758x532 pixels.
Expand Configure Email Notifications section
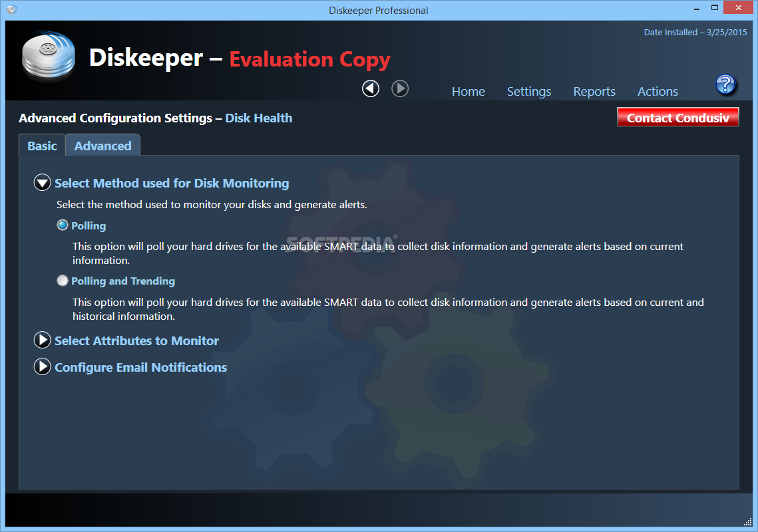(x=43, y=366)
